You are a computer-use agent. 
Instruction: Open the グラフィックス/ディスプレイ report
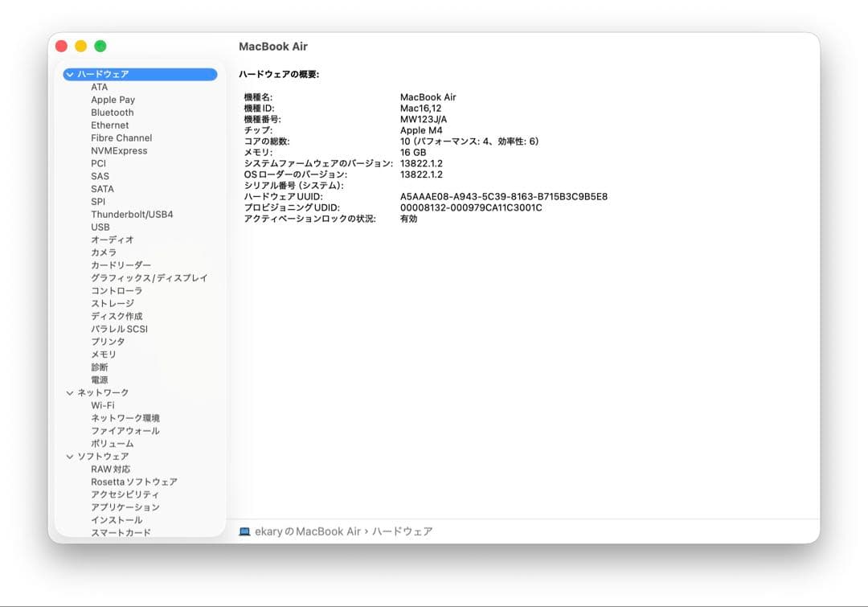pyautogui.click(x=149, y=277)
